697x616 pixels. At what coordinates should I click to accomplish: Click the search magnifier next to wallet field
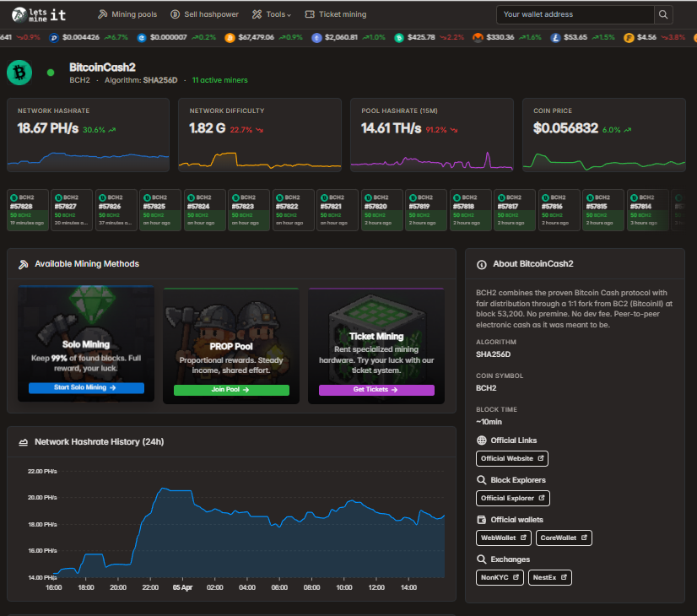pyautogui.click(x=663, y=14)
